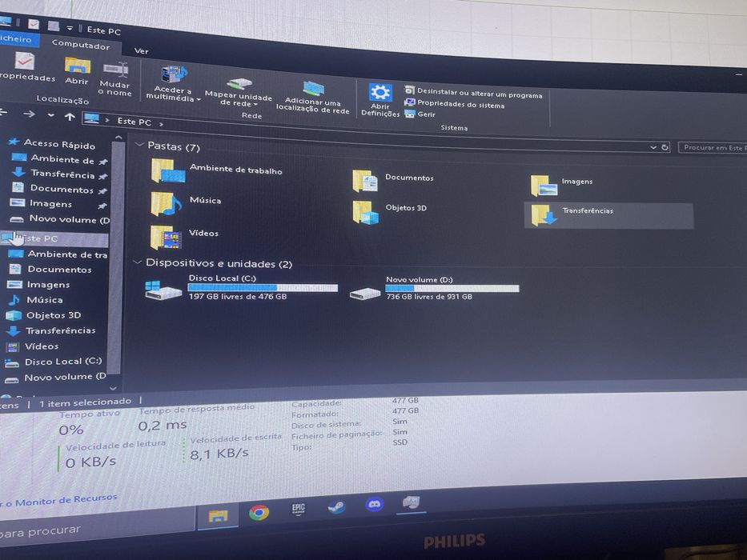Screen dimensions: 747x560
Task: Open pinned Documentos in Acesso Rápido
Action: (58, 189)
